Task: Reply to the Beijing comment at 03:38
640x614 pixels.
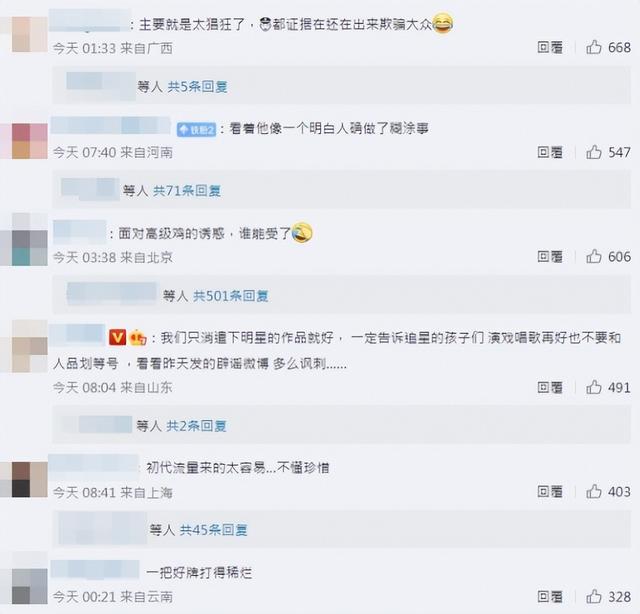Action: 550,257
